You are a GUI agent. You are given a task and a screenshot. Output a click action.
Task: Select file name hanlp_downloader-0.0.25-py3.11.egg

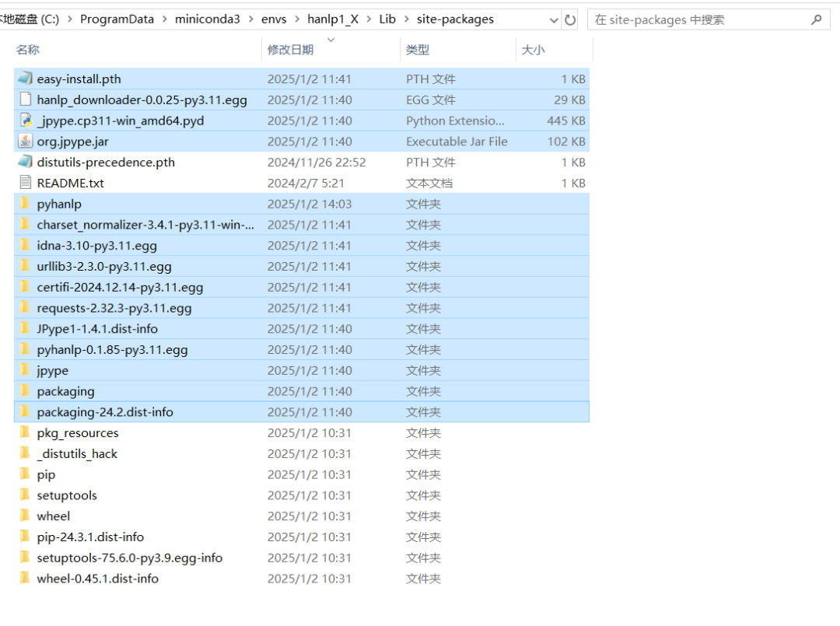pos(142,100)
